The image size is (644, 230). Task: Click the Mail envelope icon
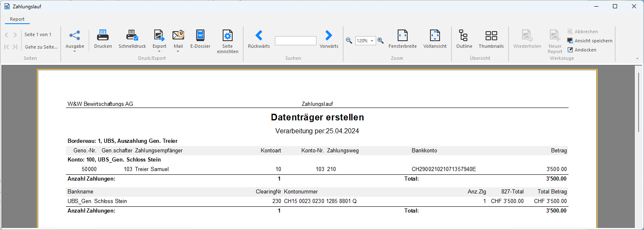click(178, 35)
